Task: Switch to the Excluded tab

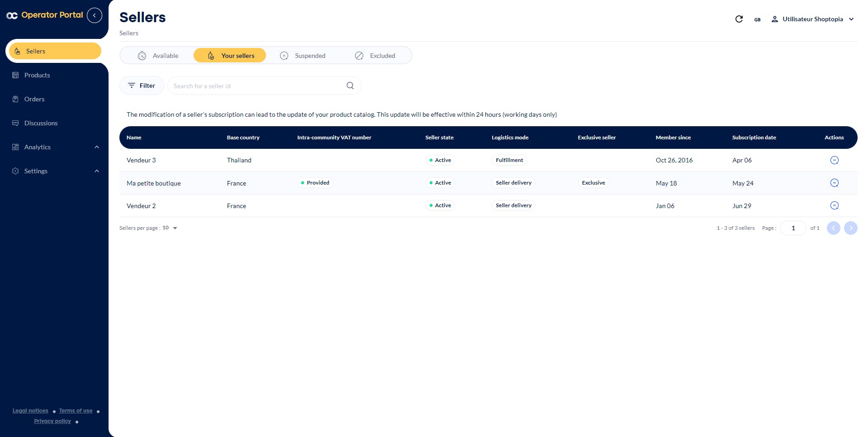Action: click(x=375, y=56)
